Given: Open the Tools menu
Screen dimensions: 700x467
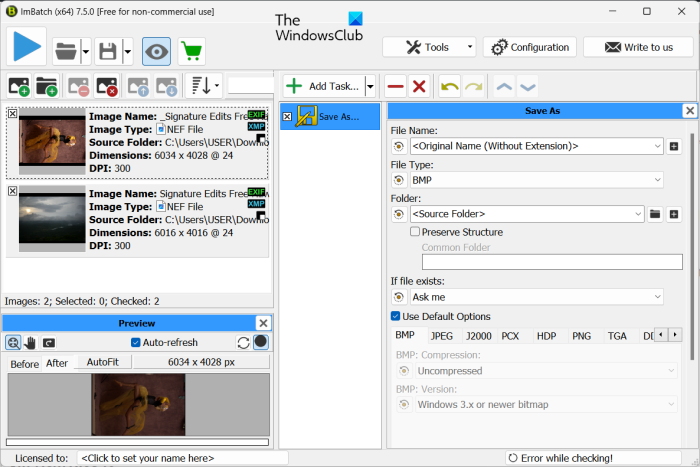Looking at the screenshot, I should [429, 47].
